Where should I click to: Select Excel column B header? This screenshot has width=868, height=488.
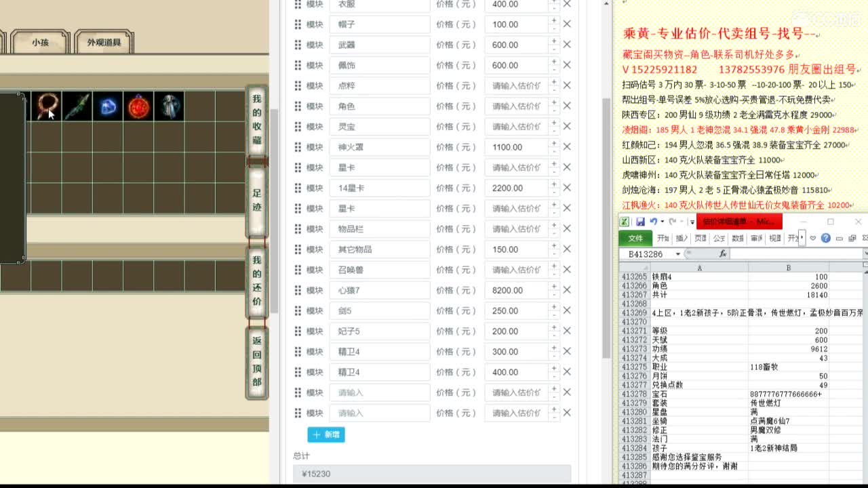point(789,268)
